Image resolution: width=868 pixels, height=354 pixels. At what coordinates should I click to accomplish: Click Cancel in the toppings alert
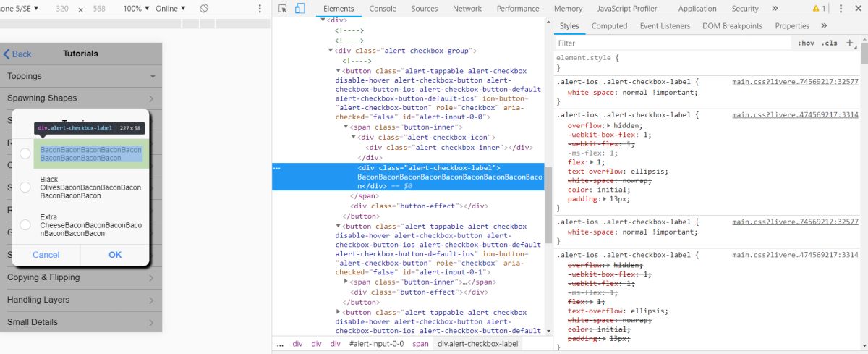[46, 255]
